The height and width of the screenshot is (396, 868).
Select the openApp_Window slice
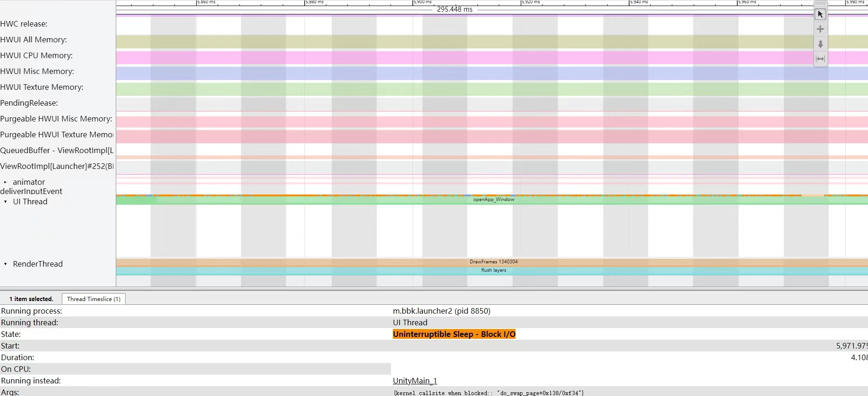tap(493, 200)
